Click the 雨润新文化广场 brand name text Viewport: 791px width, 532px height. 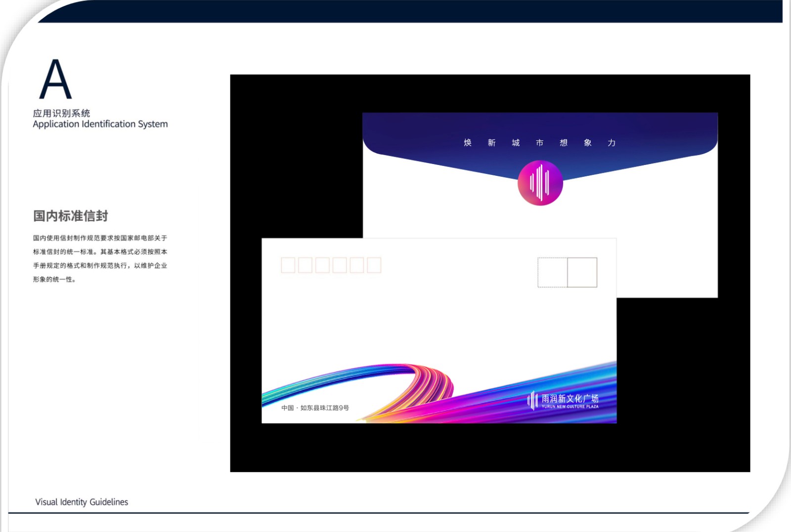(x=570, y=398)
